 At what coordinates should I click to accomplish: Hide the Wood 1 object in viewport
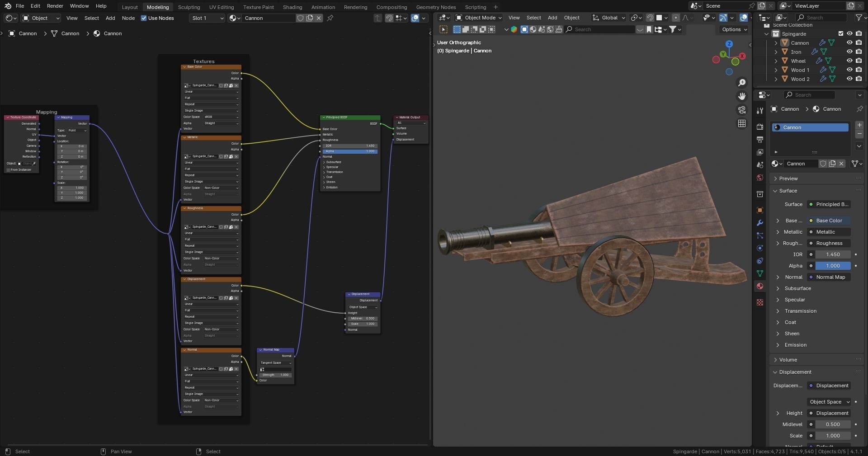click(849, 70)
